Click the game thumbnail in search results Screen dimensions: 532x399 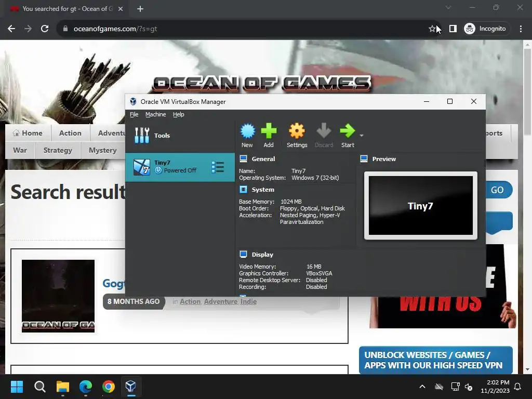click(58, 296)
